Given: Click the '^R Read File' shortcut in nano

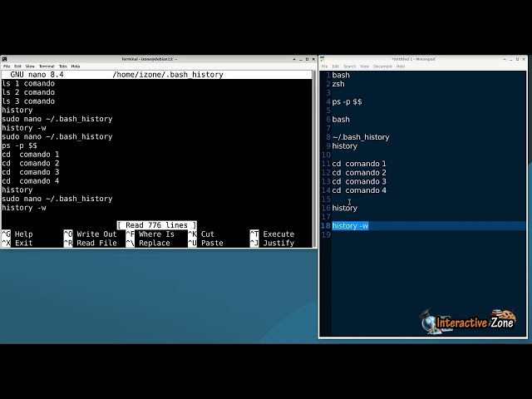Looking at the screenshot, I should click(x=91, y=243).
